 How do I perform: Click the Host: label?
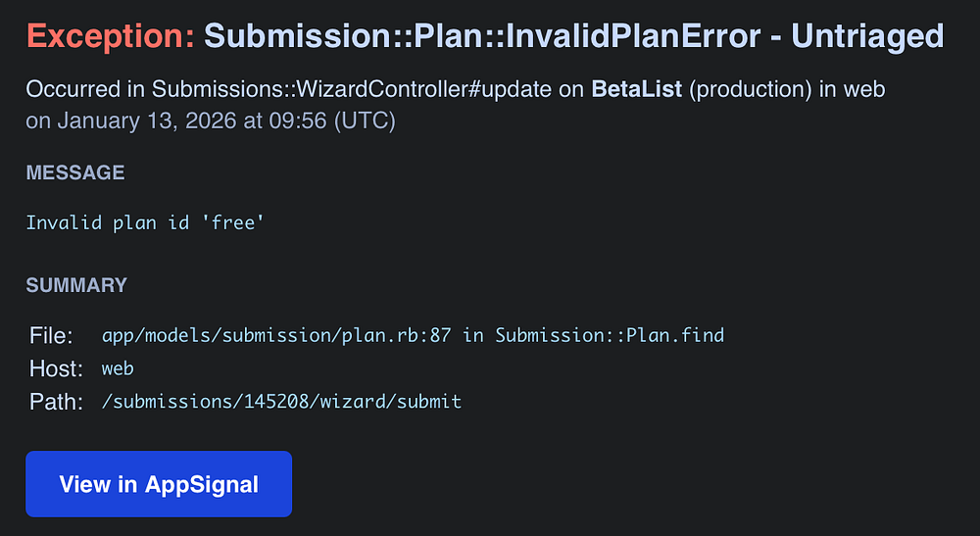click(55, 368)
